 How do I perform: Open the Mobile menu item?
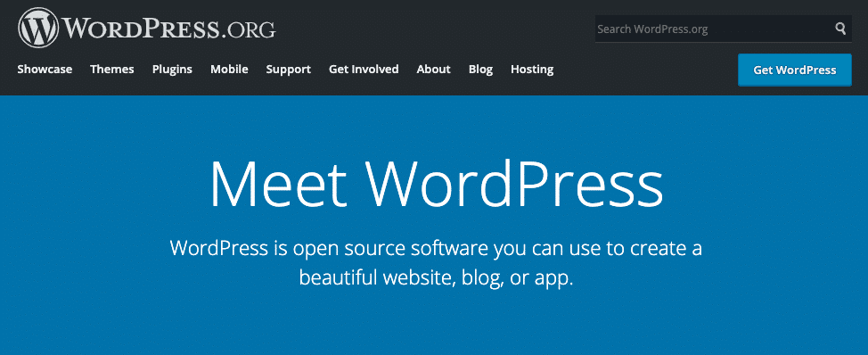pos(229,70)
